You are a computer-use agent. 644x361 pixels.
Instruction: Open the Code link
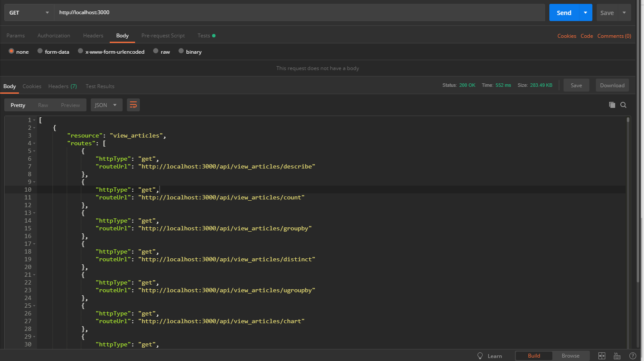click(x=587, y=36)
